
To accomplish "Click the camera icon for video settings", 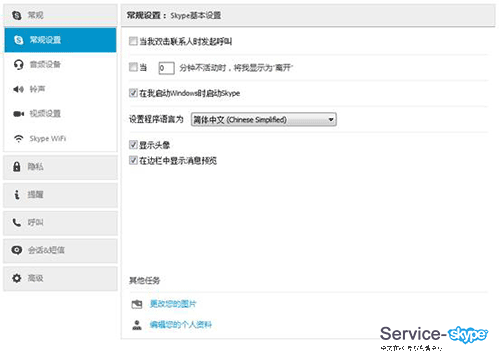I will (x=18, y=114).
